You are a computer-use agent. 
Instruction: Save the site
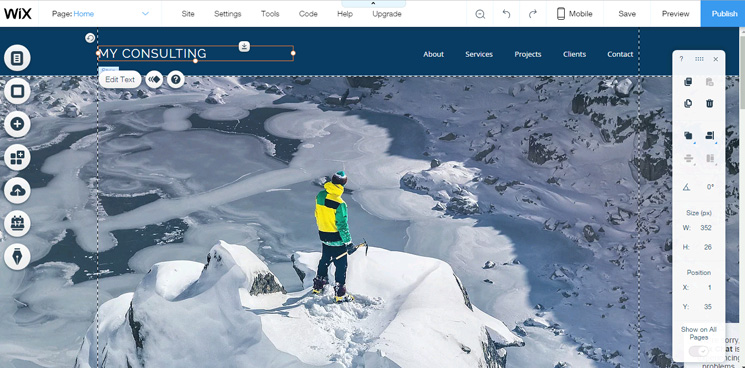click(627, 14)
